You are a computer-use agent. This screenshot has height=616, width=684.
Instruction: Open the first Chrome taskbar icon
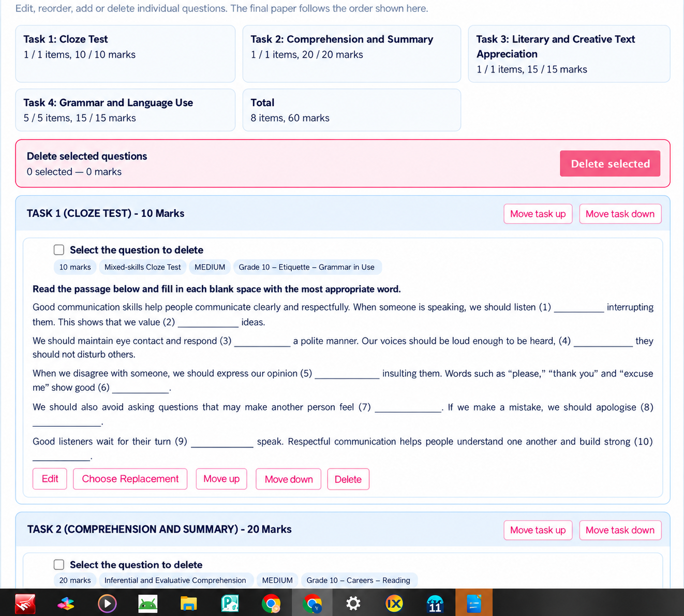point(271,604)
